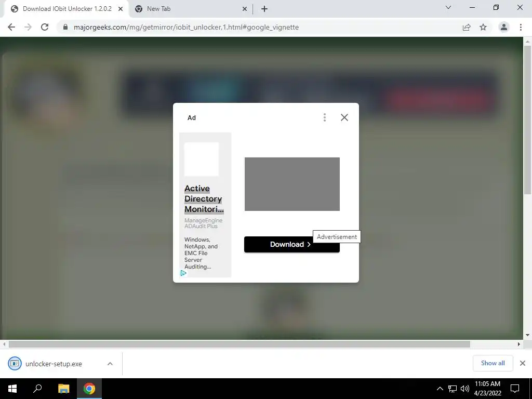Image resolution: width=532 pixels, height=399 pixels.
Task: Open volume control tray icon
Action: click(x=465, y=389)
